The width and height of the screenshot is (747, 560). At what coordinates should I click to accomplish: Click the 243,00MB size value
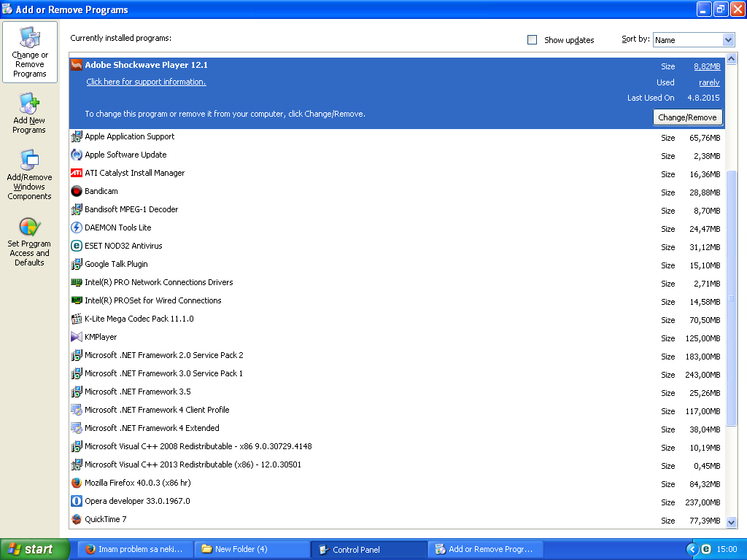point(703,375)
